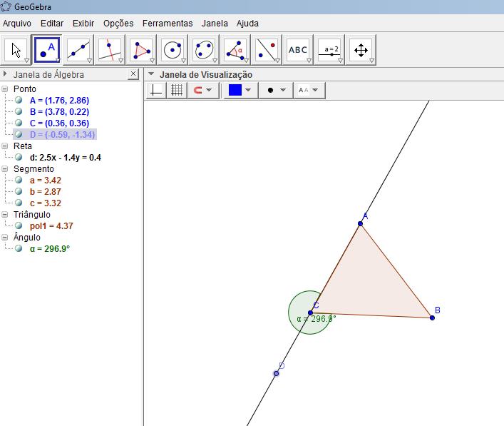
Task: Select the Move Graphics View tool
Action: 361,49
